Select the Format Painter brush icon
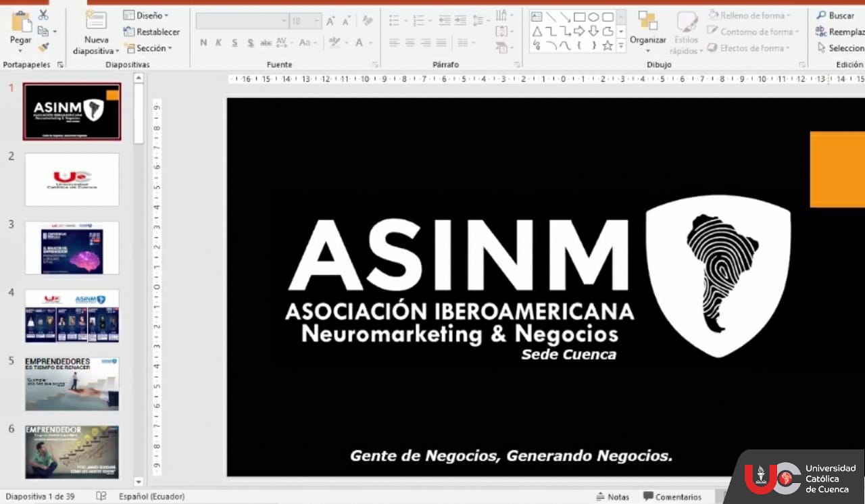Viewport: 865px width, 504px height. pos(43,47)
